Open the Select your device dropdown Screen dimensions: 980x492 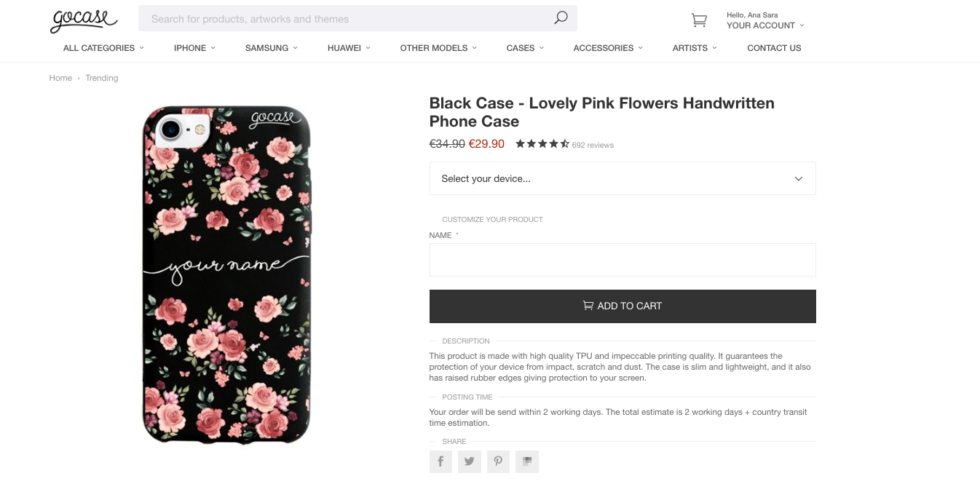point(623,178)
